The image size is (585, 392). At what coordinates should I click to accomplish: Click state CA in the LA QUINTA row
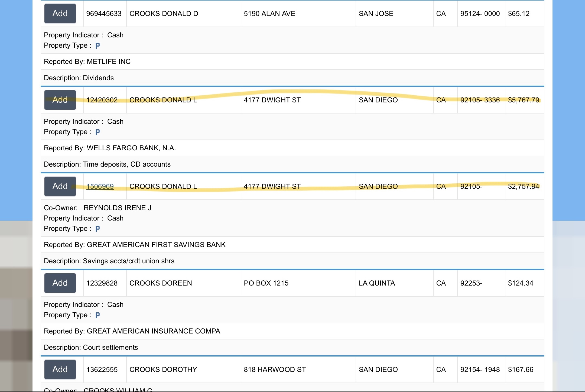pos(441,283)
